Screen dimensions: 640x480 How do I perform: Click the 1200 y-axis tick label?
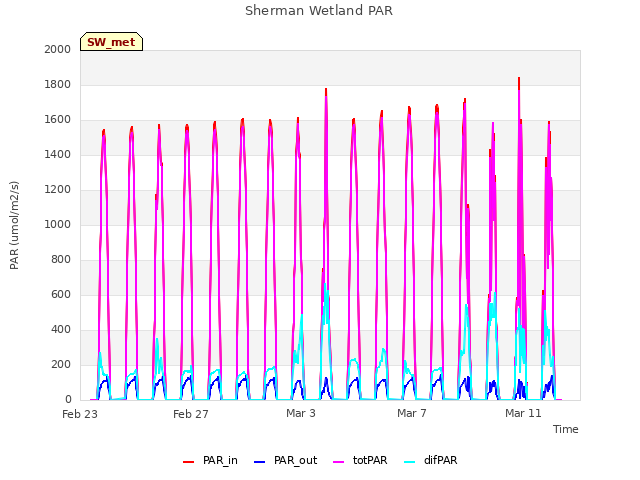(x=58, y=189)
